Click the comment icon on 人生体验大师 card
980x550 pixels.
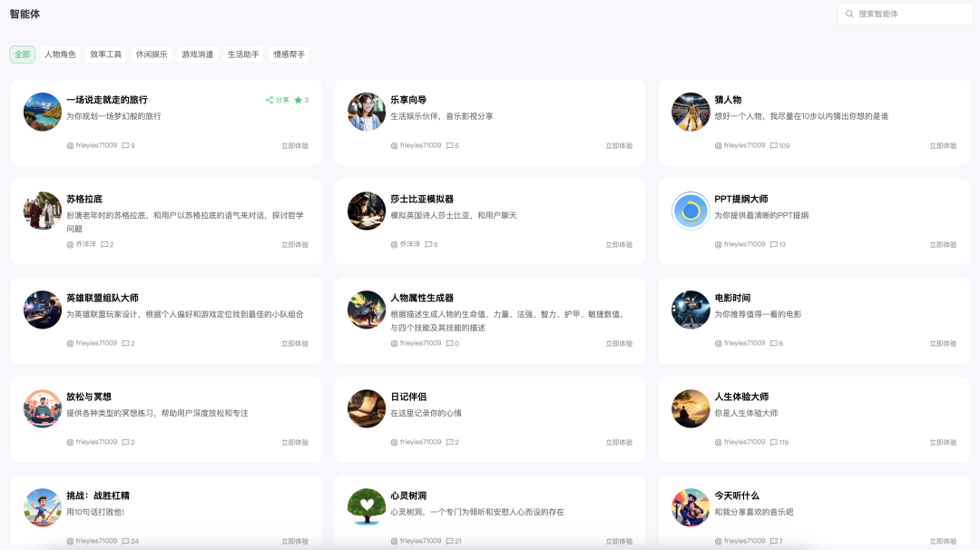coord(774,442)
